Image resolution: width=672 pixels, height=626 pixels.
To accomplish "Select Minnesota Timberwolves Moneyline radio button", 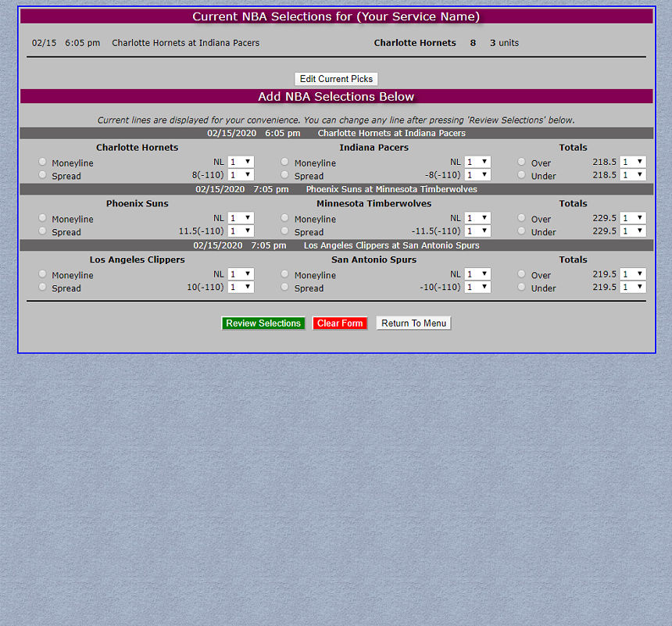I will click(x=284, y=218).
